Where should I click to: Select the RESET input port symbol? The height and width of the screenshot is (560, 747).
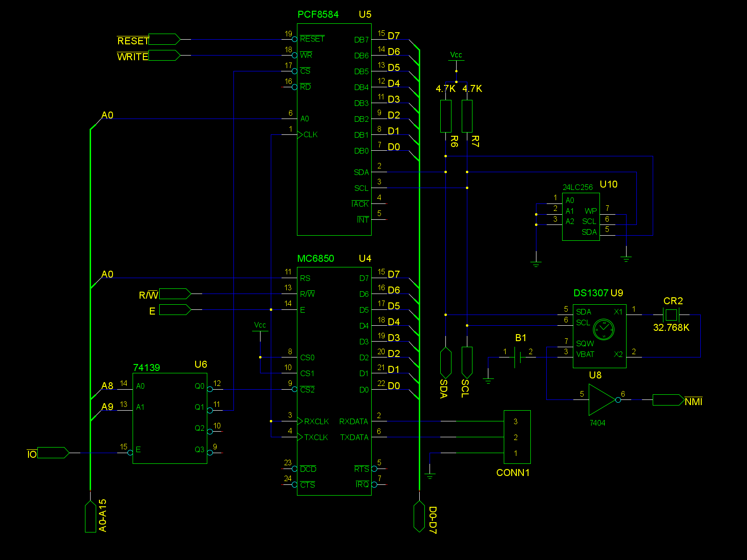164,39
